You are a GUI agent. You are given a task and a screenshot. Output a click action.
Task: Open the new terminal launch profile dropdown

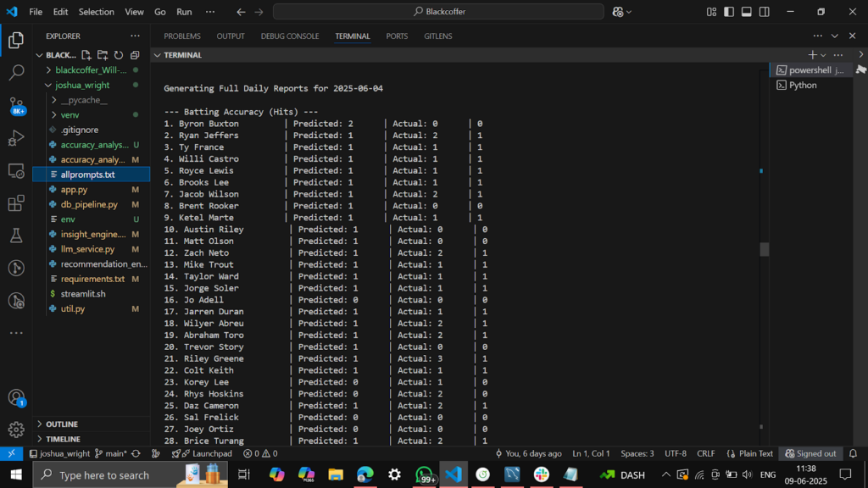825,55
